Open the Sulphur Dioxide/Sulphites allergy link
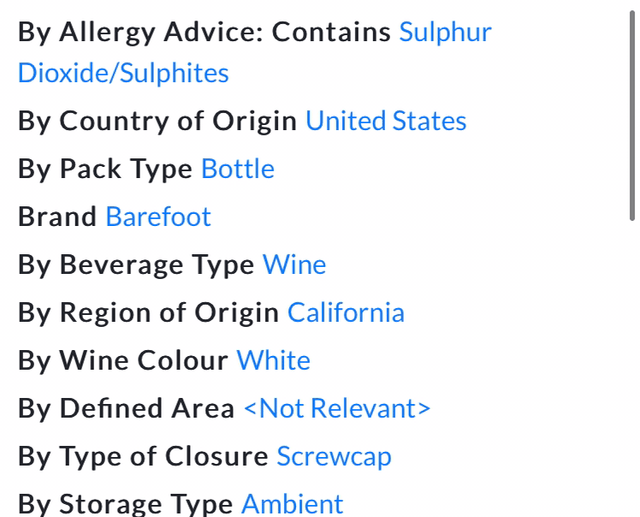This screenshot has width=640, height=517. click(x=445, y=32)
